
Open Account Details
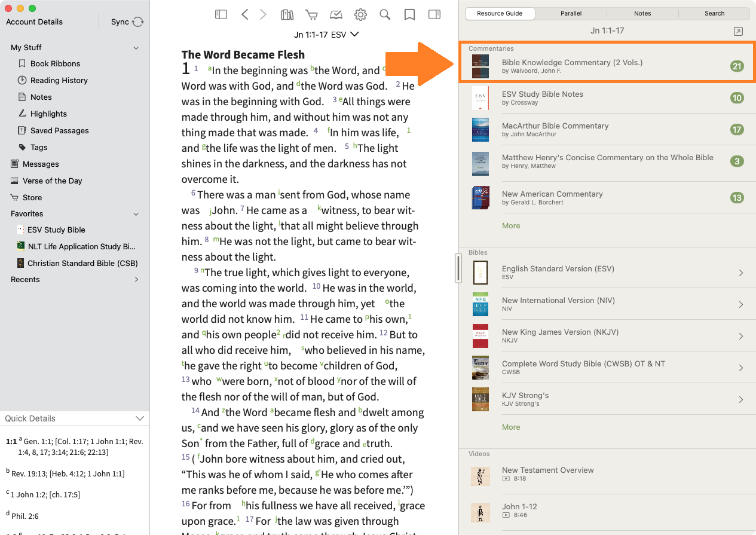coord(34,22)
